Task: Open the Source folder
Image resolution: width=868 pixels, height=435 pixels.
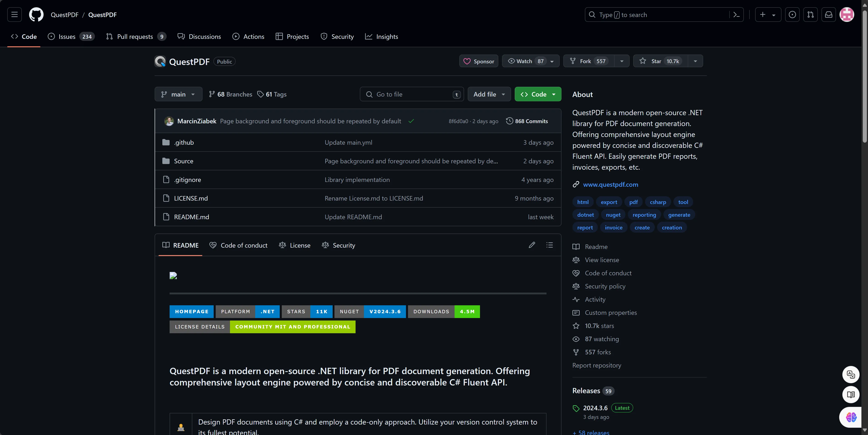Action: [x=184, y=161]
